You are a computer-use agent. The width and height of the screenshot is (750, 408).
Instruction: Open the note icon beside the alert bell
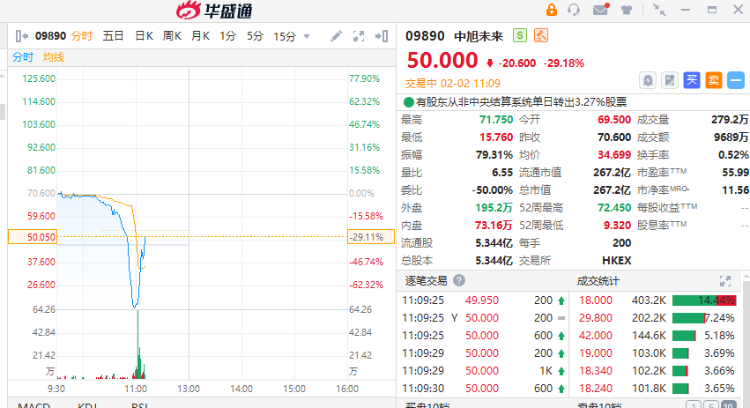pyautogui.click(x=669, y=79)
